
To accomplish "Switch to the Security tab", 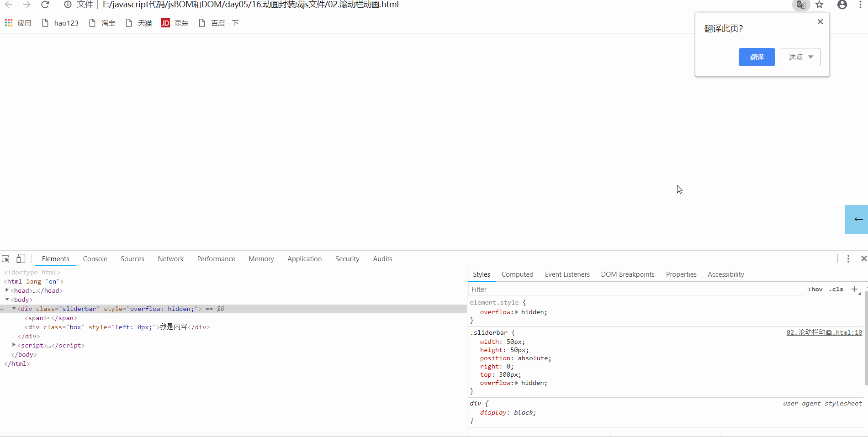I will click(347, 259).
